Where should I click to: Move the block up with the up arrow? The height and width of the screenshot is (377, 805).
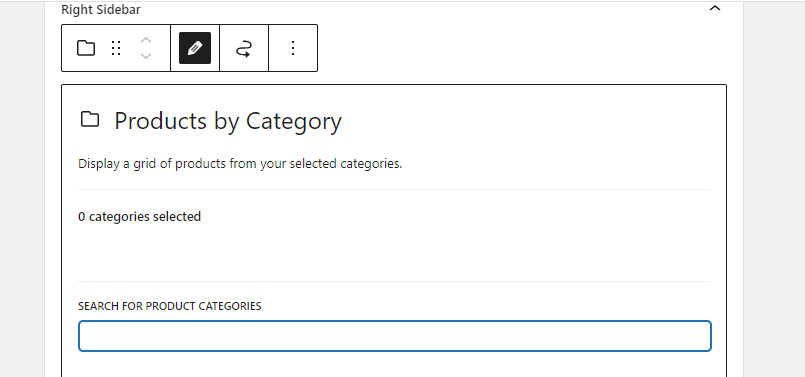click(146, 40)
